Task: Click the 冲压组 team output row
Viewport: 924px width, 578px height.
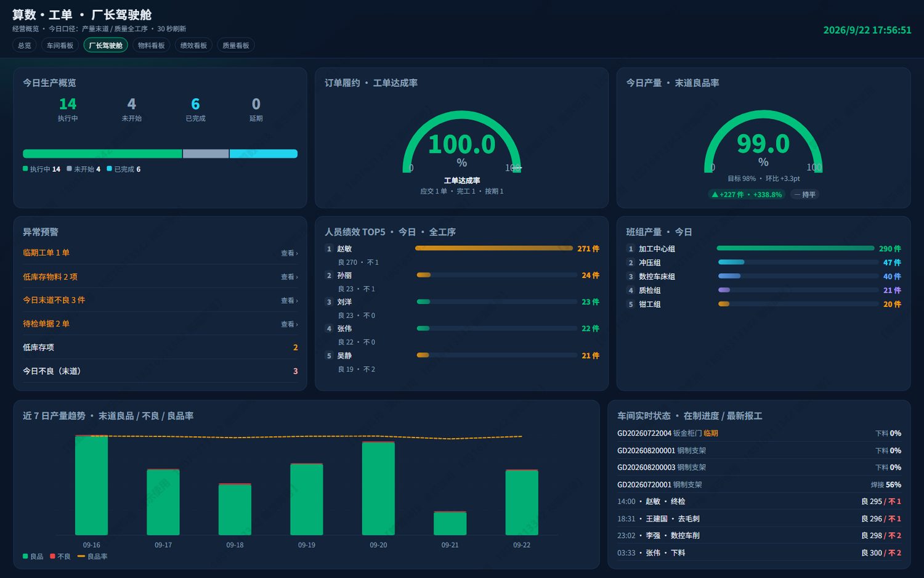Action: (763, 263)
